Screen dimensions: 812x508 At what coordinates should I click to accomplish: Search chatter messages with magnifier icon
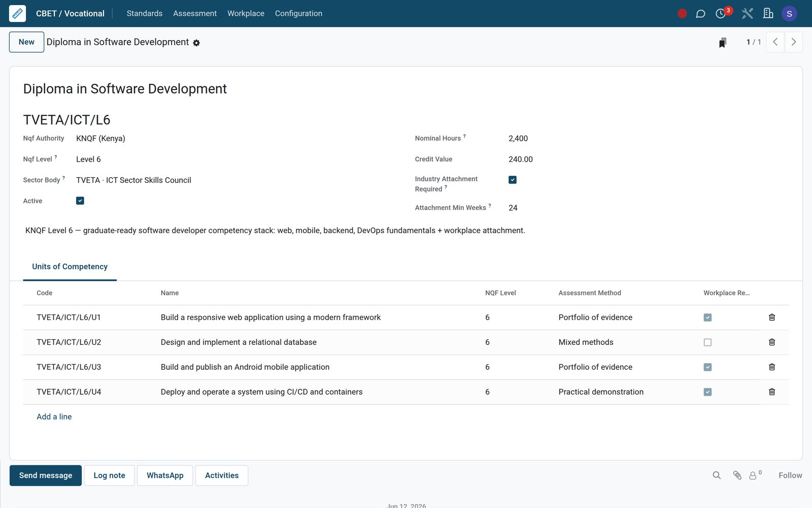pyautogui.click(x=717, y=475)
